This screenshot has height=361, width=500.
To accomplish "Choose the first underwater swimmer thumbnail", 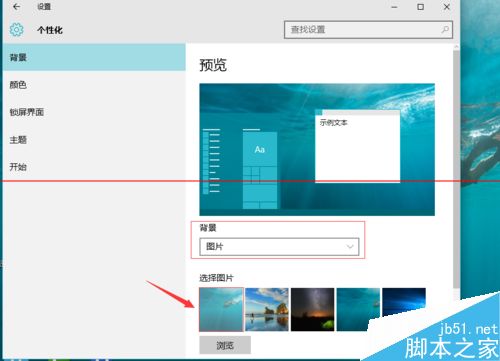I will (221, 309).
